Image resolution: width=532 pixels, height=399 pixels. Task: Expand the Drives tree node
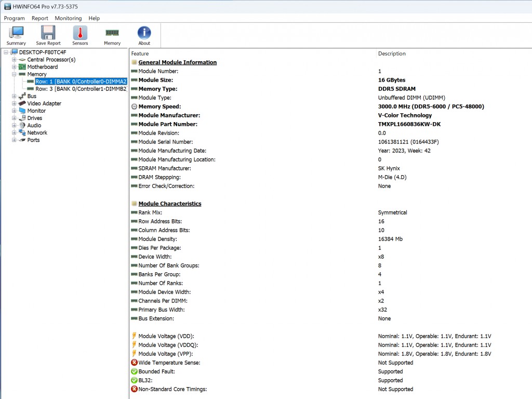coord(15,118)
